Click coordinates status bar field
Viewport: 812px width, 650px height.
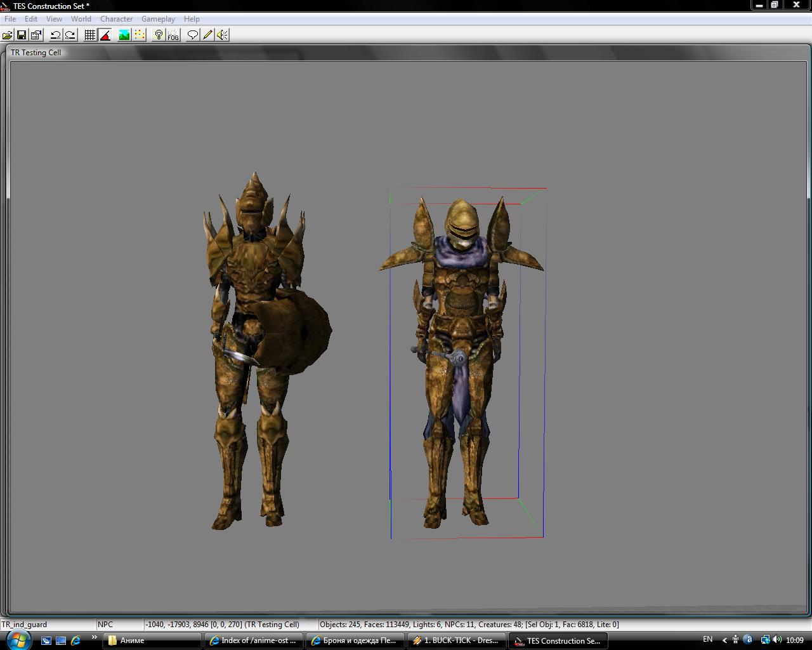pos(231,624)
